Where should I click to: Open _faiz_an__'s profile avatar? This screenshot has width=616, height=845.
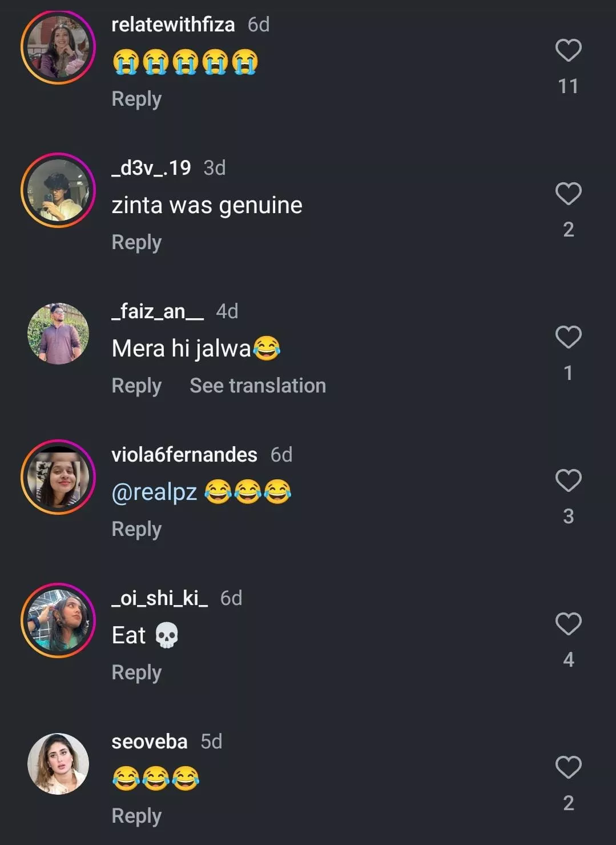(58, 334)
